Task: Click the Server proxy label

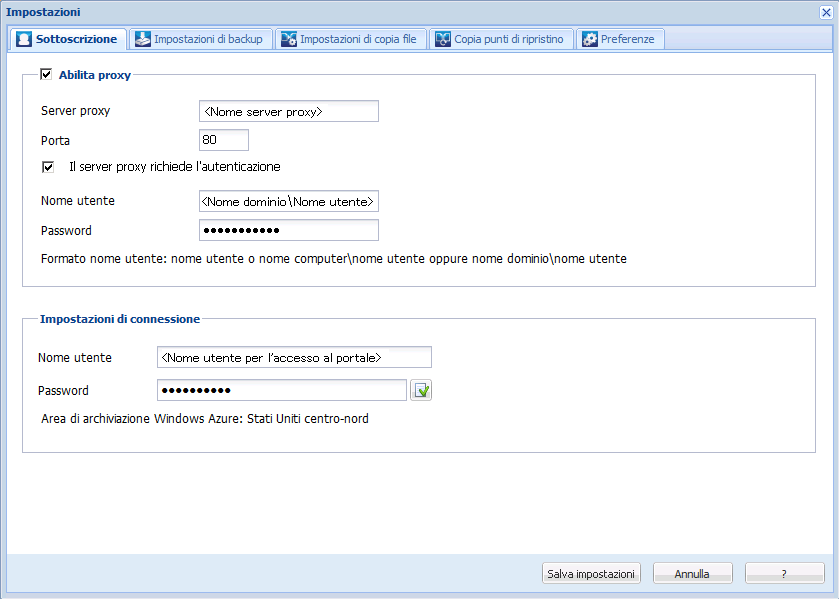Action: [x=75, y=111]
